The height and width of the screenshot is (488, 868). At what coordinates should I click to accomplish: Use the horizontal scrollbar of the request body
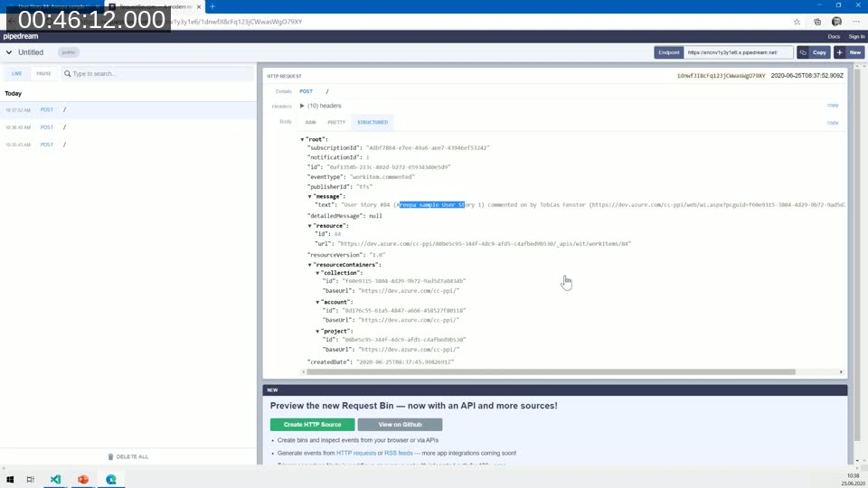551,372
